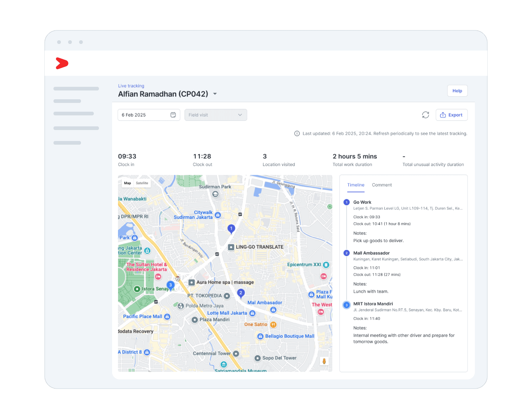
Task: Switch to the Comment tab
Action: 381,185
